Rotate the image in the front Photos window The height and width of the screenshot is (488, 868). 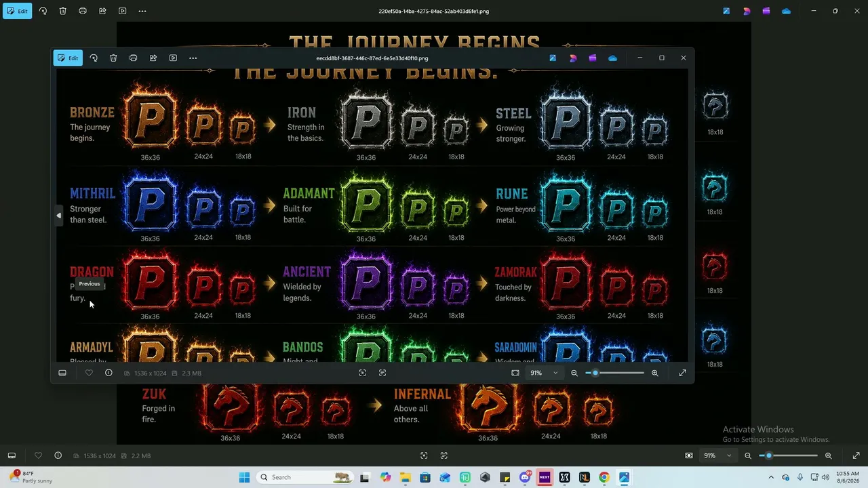coord(94,58)
